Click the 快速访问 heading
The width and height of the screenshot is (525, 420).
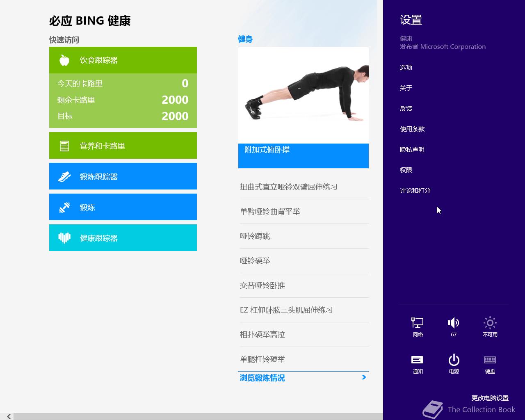pyautogui.click(x=64, y=40)
